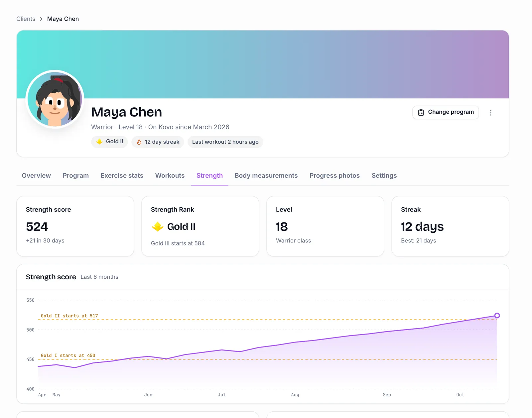Click '+21 in 30 days' text

tap(45, 241)
